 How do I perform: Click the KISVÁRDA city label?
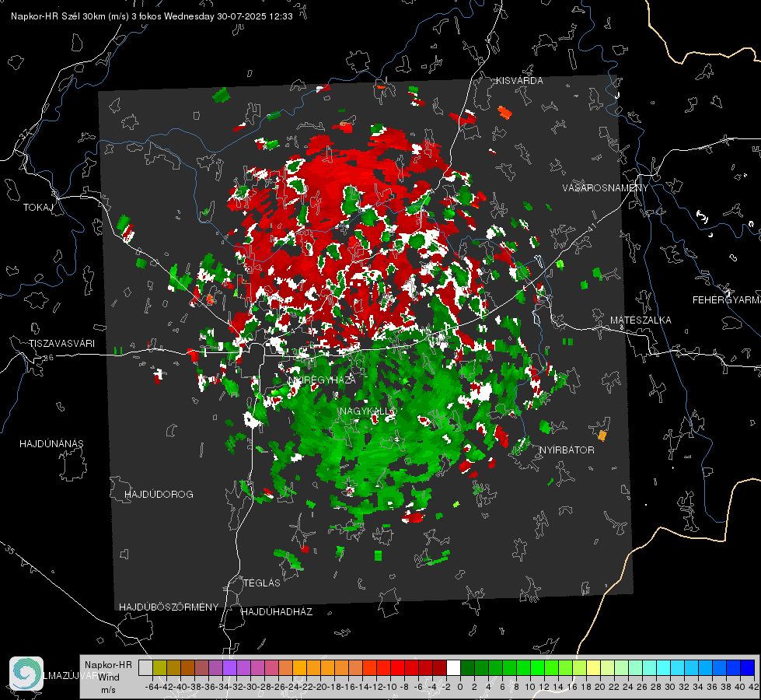click(x=519, y=81)
